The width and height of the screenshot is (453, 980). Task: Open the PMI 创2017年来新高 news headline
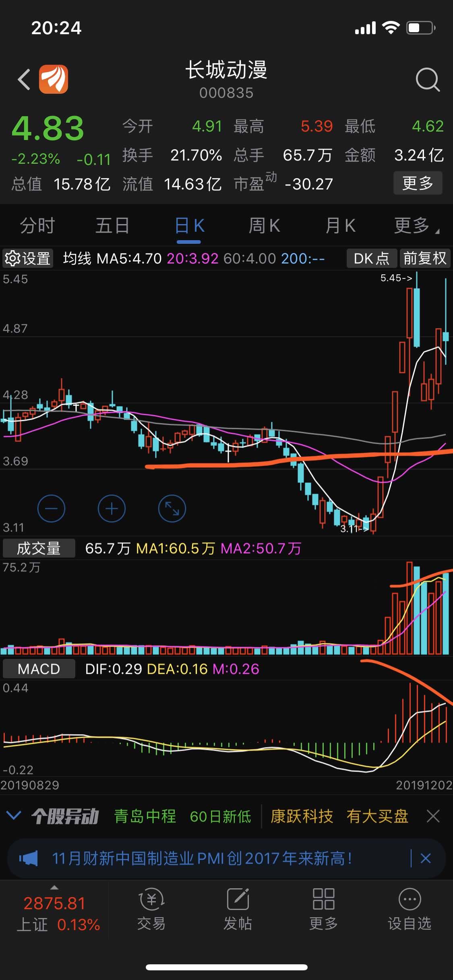tap(203, 859)
